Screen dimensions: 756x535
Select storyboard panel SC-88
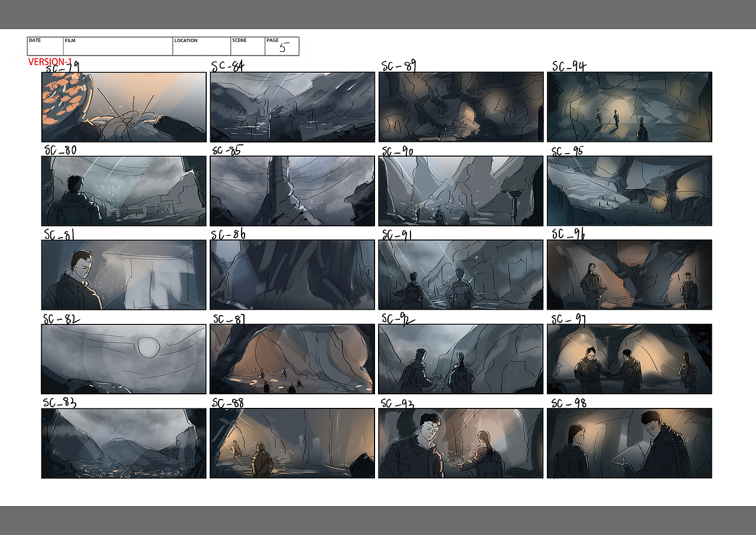click(292, 443)
